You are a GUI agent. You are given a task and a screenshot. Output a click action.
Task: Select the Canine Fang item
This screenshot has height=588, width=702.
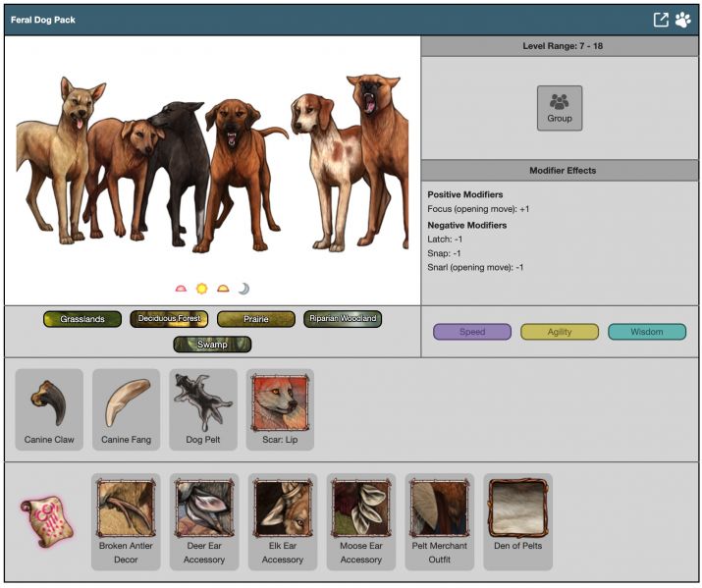pyautogui.click(x=126, y=409)
